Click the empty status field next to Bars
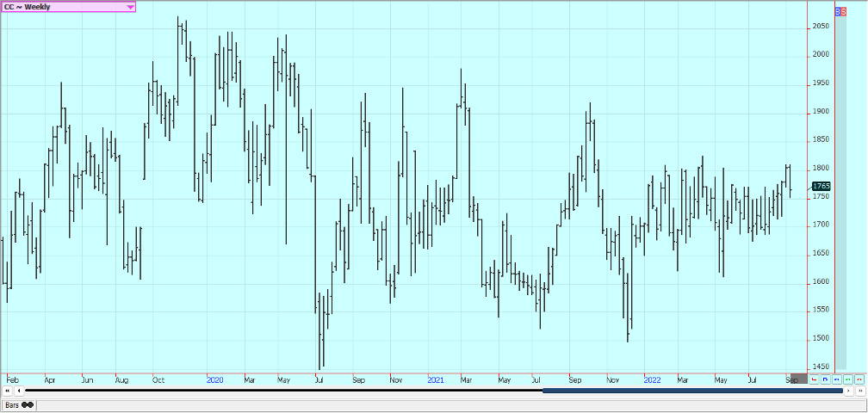This screenshot has height=413, width=868. click(x=451, y=405)
